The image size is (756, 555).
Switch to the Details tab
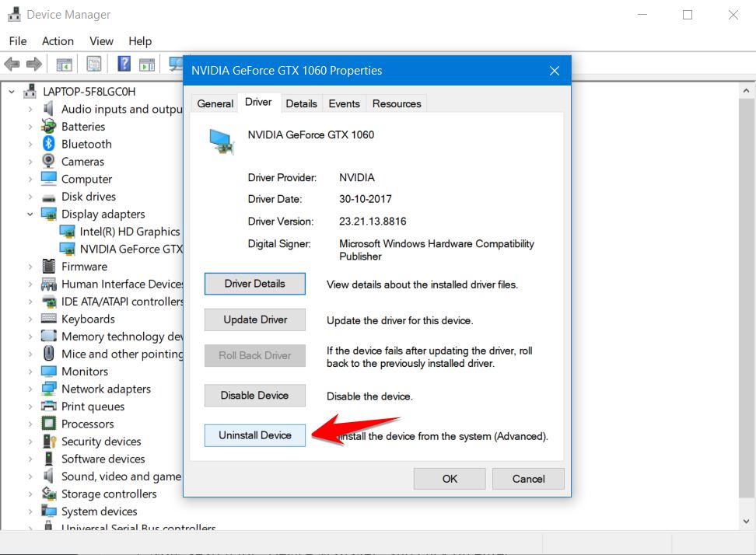click(x=301, y=103)
